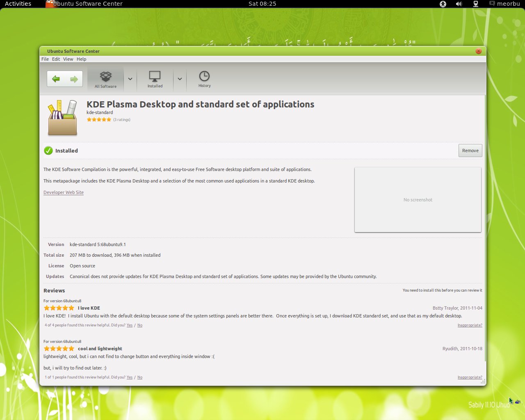Viewport: 525px width, 420px height.
Task: Navigate forward with the green forward arrow
Action: click(x=73, y=78)
